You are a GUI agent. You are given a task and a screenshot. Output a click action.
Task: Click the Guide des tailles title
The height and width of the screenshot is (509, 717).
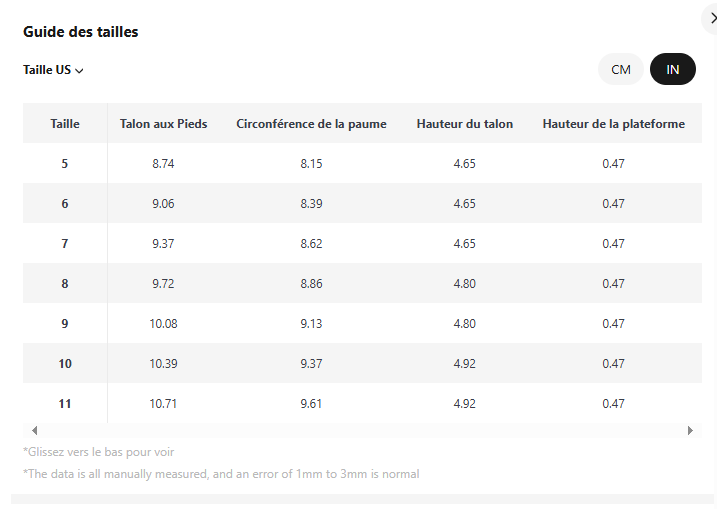(x=80, y=32)
